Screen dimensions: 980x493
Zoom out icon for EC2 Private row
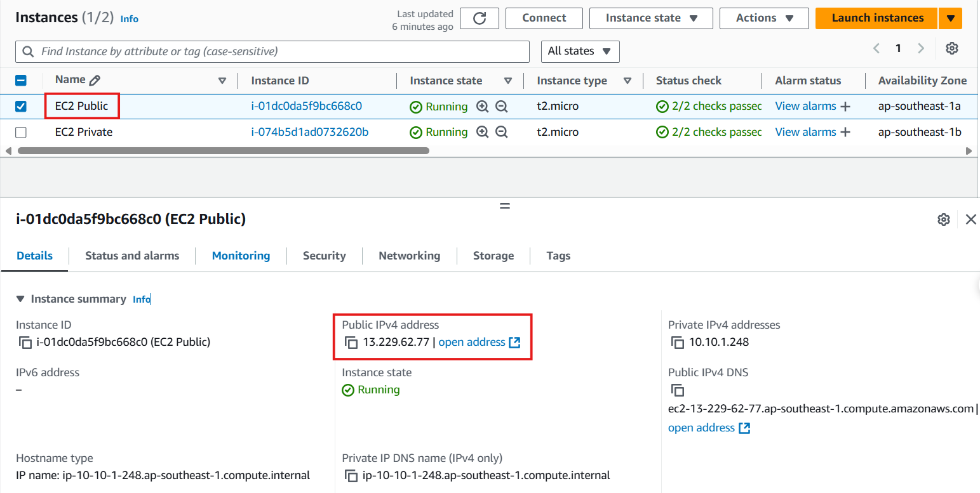click(501, 132)
